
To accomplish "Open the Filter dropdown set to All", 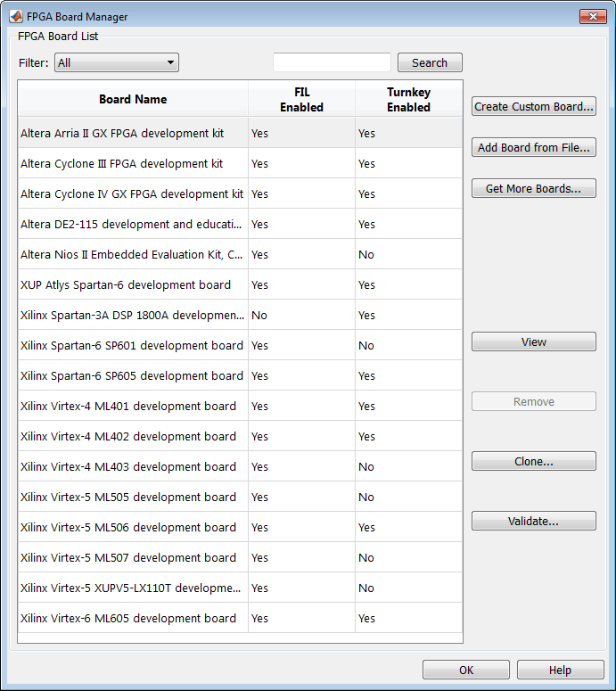I will point(117,62).
